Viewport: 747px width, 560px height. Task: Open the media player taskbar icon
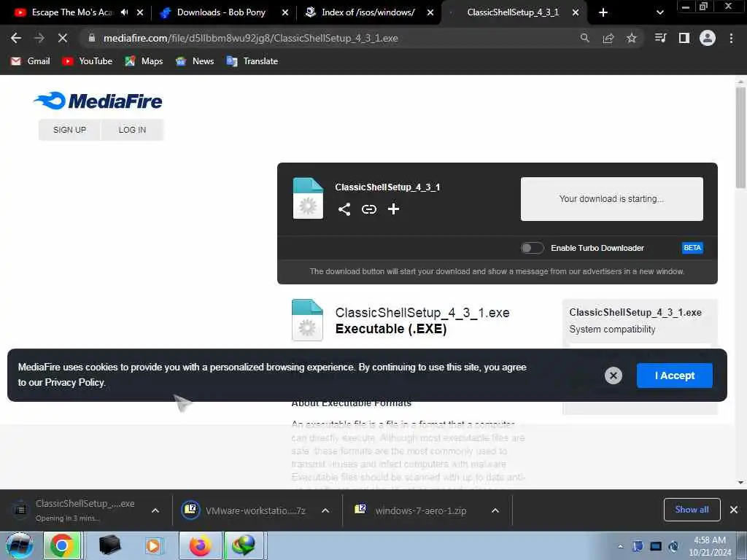[153, 545]
